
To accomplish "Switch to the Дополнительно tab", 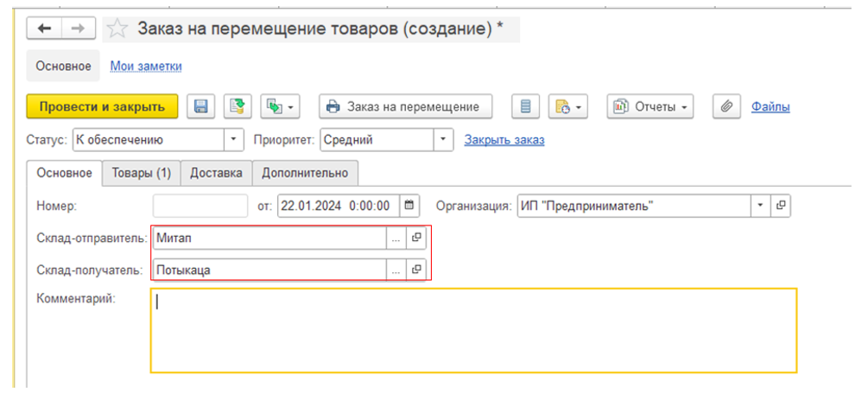I will tap(305, 173).
